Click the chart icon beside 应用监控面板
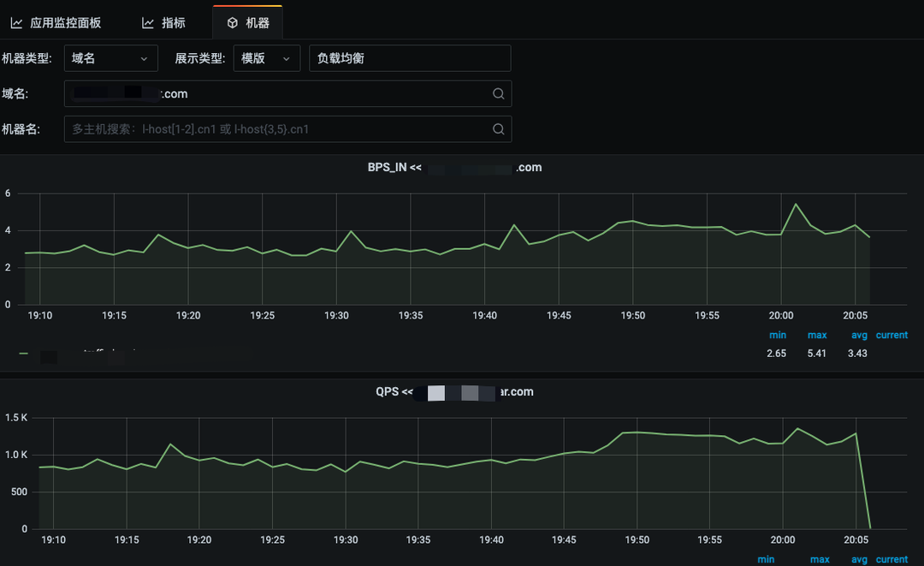Image resolution: width=924 pixels, height=566 pixels. coord(16,23)
